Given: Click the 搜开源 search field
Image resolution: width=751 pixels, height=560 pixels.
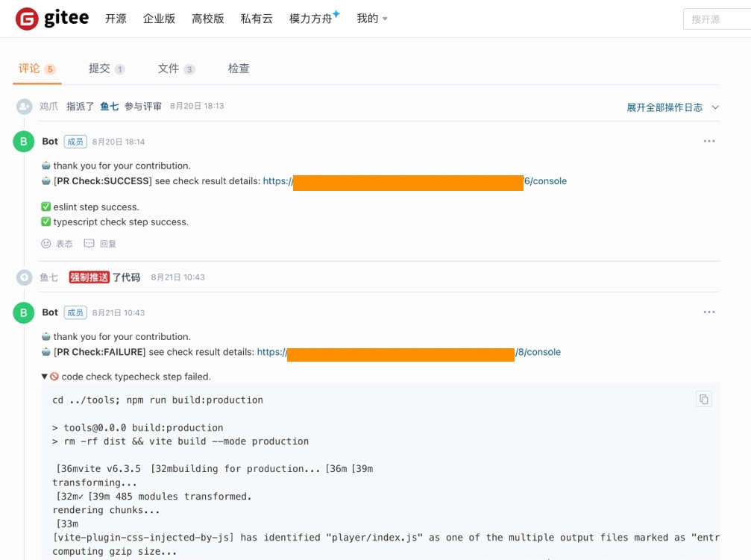Looking at the screenshot, I should tap(716, 19).
